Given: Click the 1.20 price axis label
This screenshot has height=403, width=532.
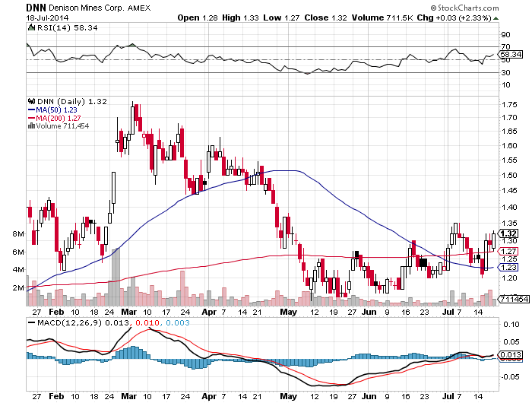Looking at the screenshot, I should coord(509,278).
